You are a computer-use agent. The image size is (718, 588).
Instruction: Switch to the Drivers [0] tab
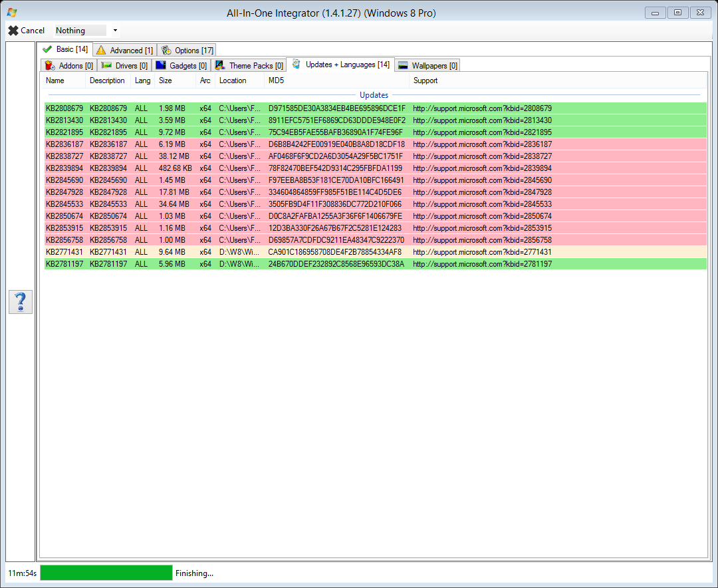pyautogui.click(x=124, y=66)
